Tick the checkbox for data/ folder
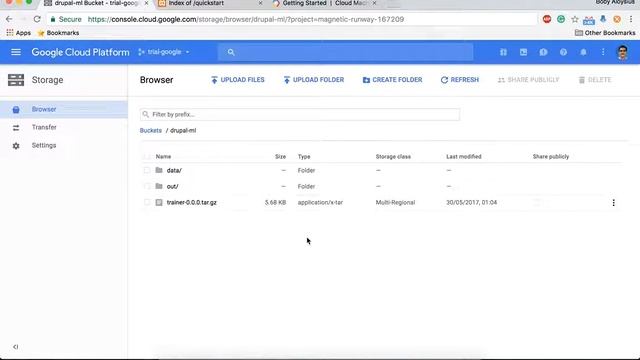 tap(147, 170)
